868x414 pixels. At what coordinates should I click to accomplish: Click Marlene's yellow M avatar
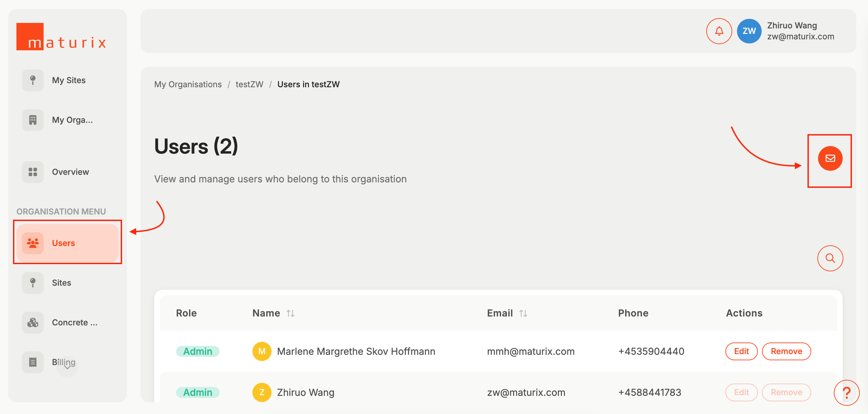pyautogui.click(x=262, y=351)
